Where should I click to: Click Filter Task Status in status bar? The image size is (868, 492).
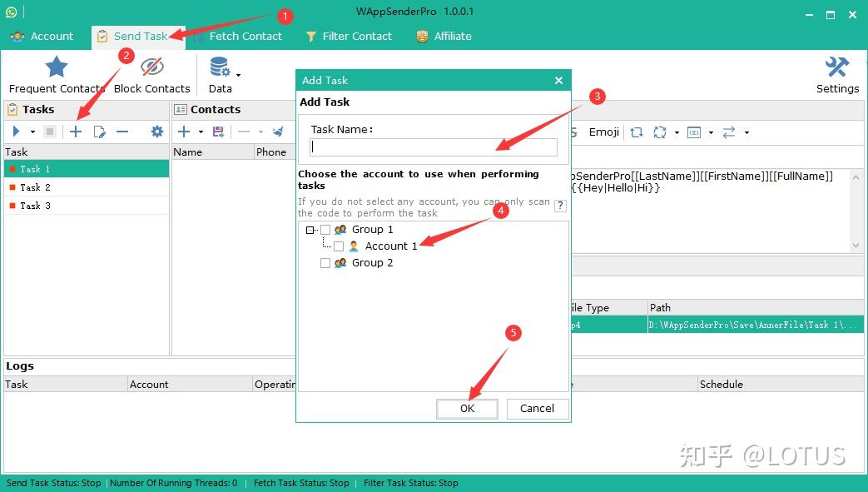(x=411, y=483)
